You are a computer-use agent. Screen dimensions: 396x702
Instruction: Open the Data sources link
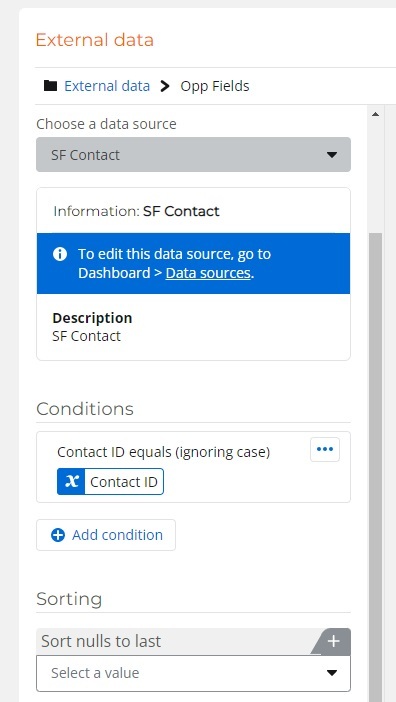tap(208, 273)
